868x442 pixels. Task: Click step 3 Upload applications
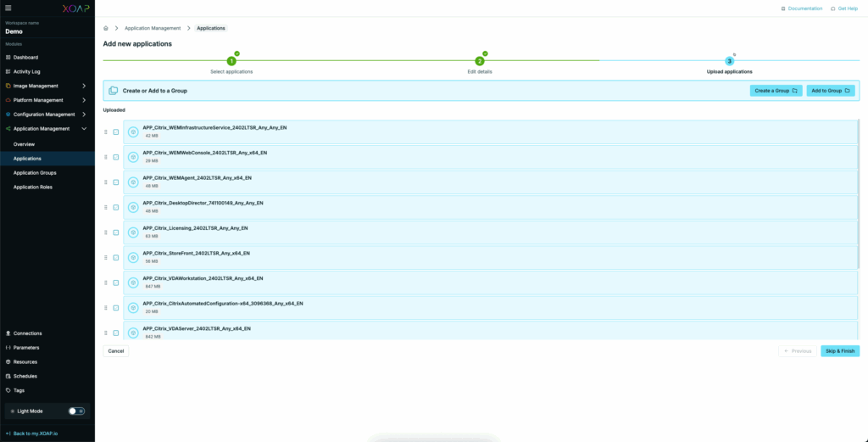pos(729,61)
